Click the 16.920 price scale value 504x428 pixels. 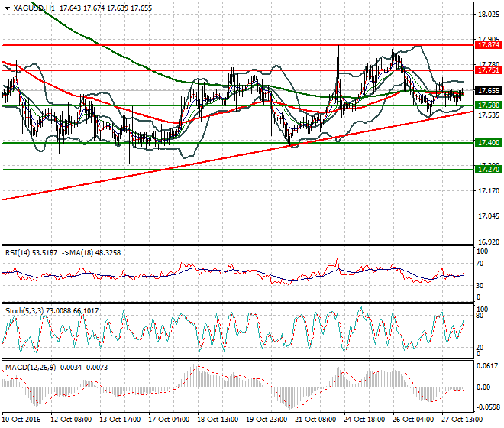(x=489, y=242)
